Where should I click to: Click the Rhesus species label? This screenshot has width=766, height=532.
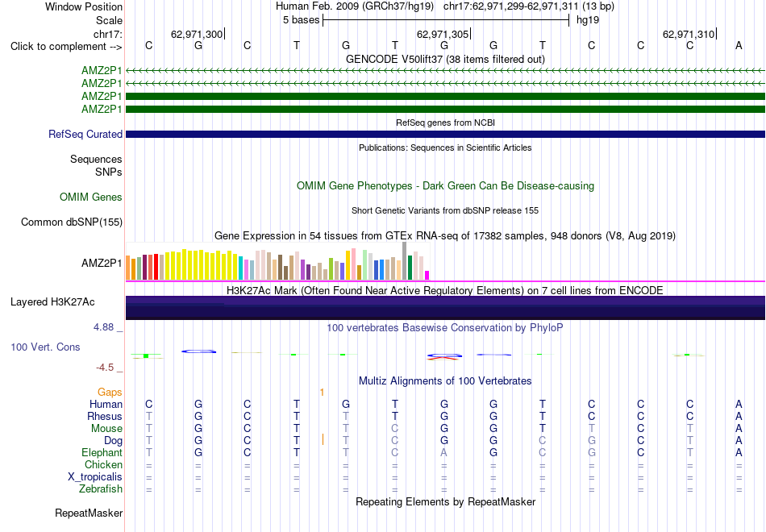(x=105, y=416)
